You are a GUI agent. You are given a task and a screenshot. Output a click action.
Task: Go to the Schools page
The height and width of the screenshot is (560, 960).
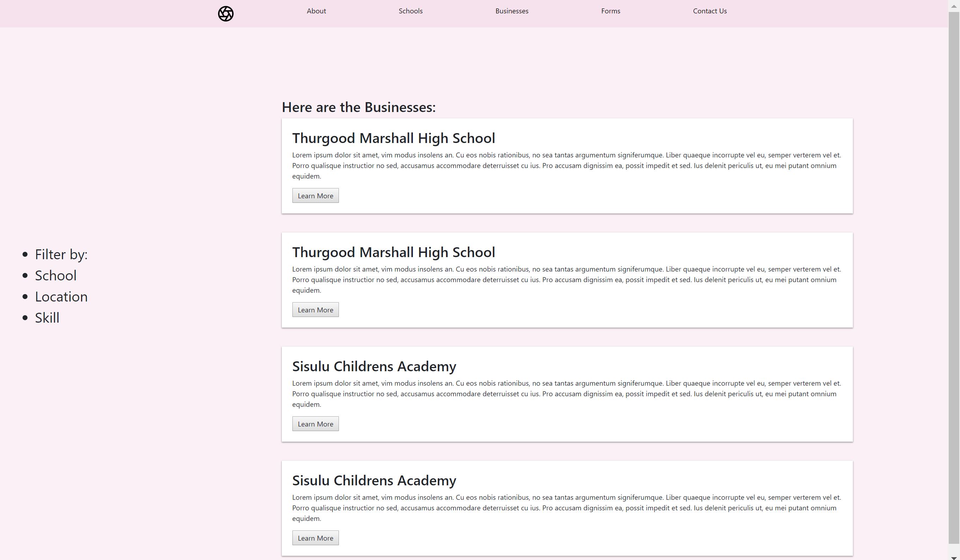[410, 11]
